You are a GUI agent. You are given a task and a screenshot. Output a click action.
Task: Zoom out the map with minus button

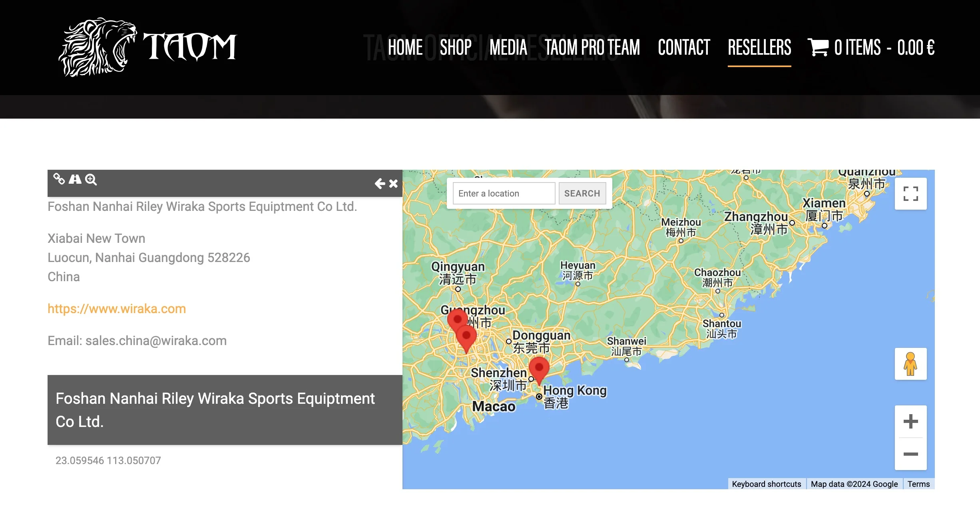click(910, 454)
